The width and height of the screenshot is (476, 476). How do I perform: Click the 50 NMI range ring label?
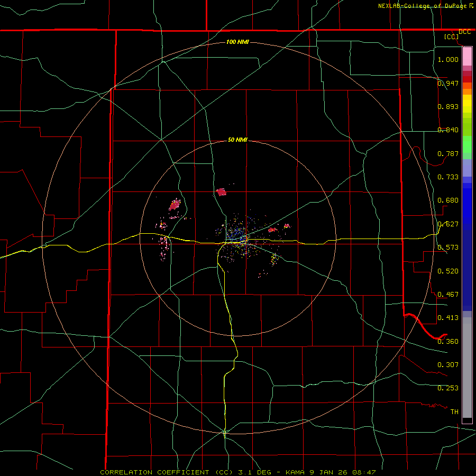point(237,140)
